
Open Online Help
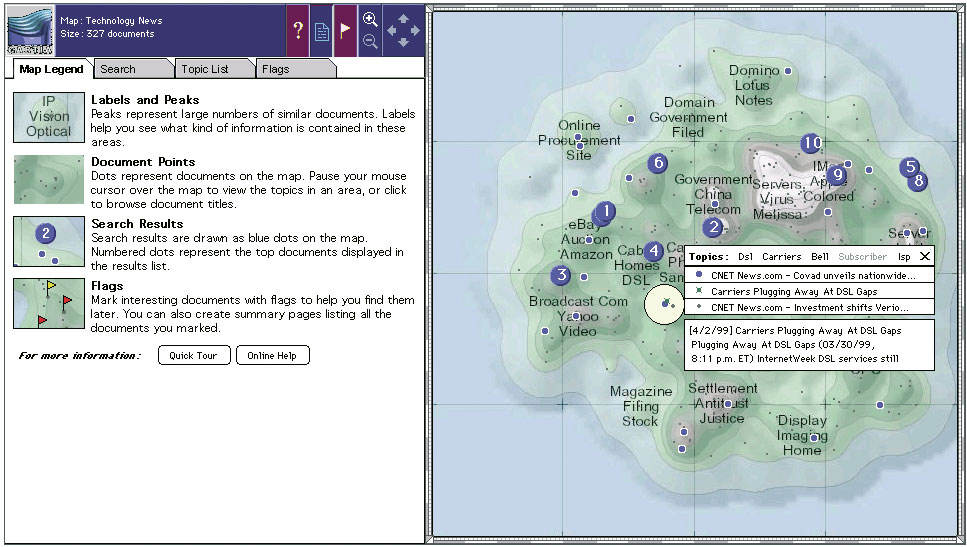[x=272, y=355]
